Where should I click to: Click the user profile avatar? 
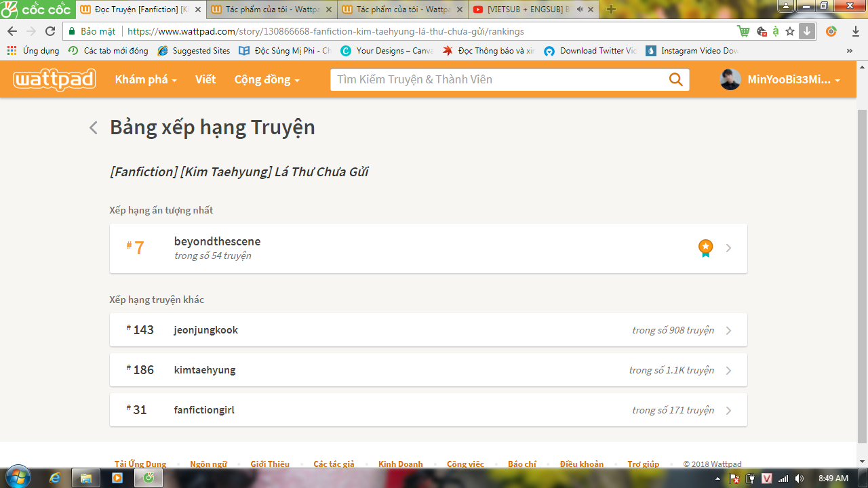[x=730, y=79]
